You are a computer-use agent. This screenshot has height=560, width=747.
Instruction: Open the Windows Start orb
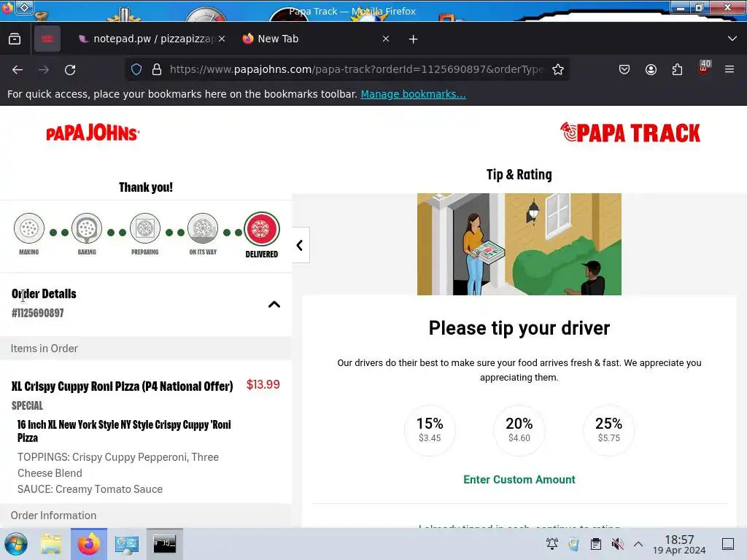click(16, 544)
